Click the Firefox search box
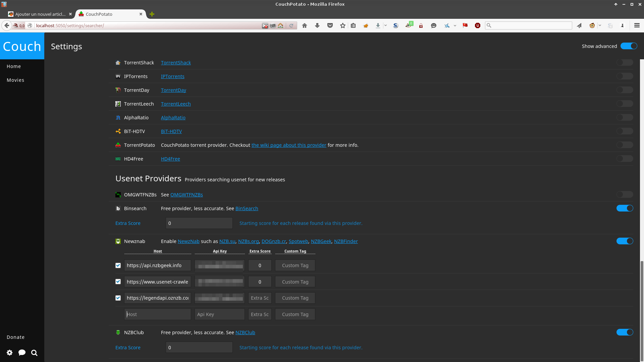 point(528,25)
